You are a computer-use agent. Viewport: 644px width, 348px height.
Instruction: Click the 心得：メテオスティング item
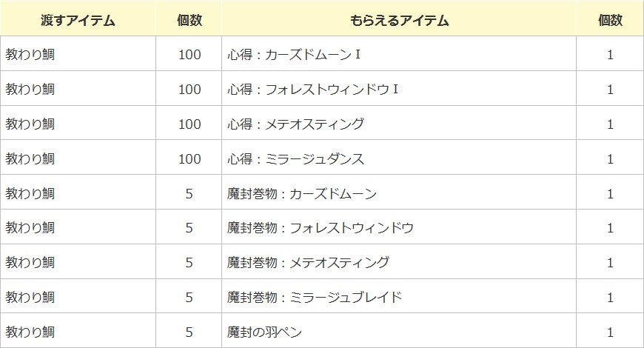[x=295, y=124]
